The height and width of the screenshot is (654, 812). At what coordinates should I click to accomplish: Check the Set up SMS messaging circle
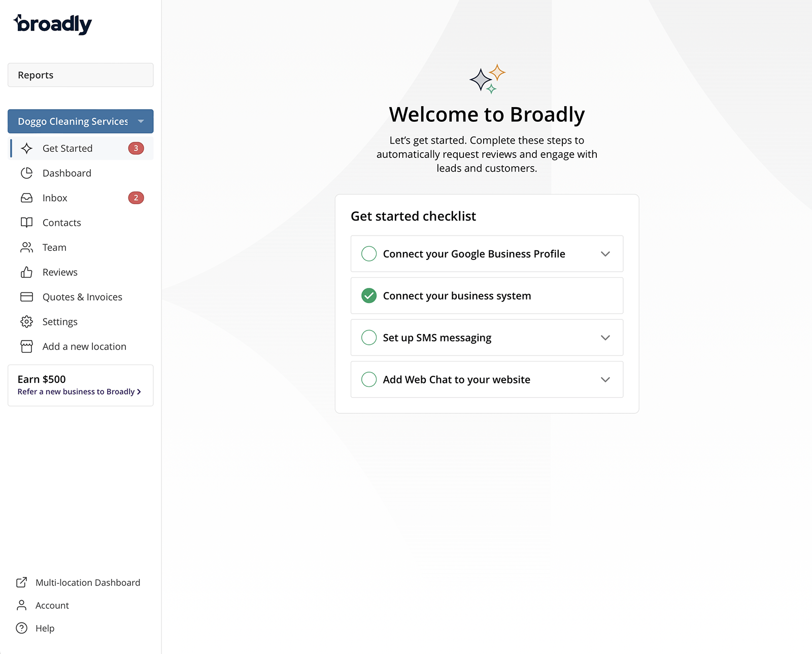tap(369, 337)
